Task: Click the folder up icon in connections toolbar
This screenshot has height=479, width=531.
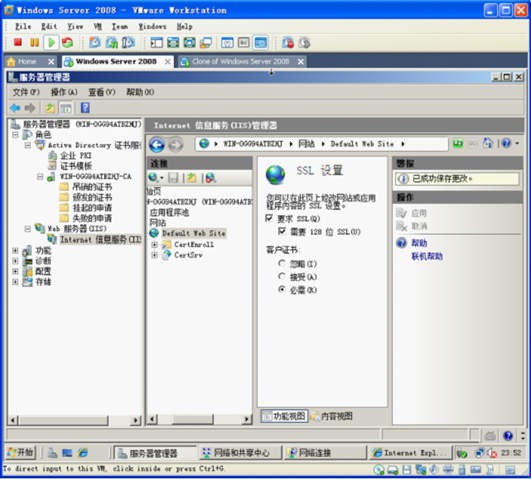Action: 192,178
